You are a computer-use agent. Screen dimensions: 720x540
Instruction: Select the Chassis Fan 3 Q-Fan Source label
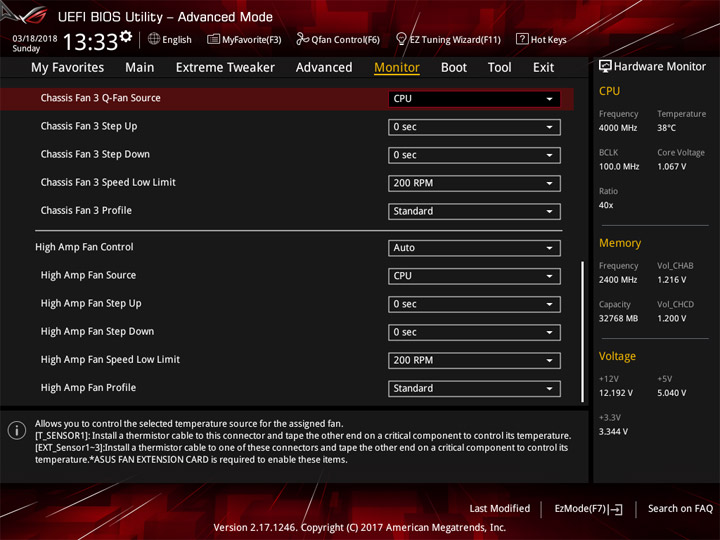click(101, 98)
